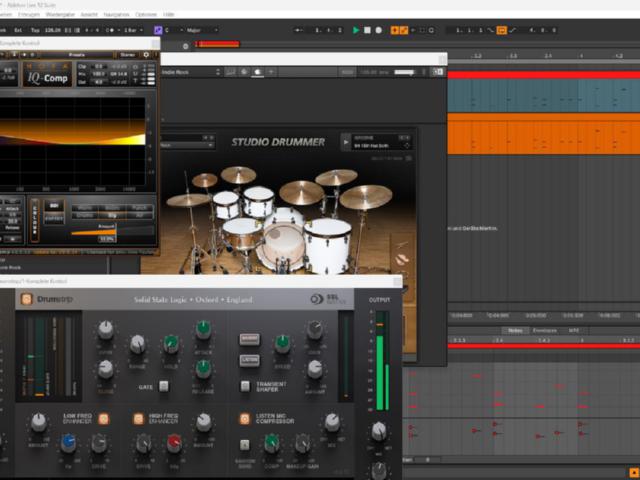The height and width of the screenshot is (480, 640).
Task: Click the Tap tempo button
Action: tap(35, 30)
